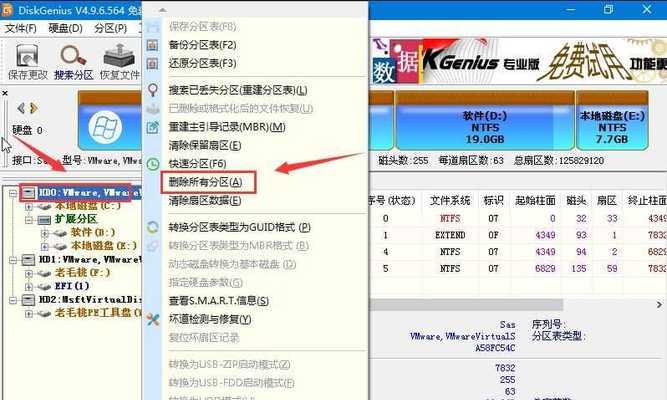667x400 pixels.
Task: Click the Recover Files (恢复文件) toolbar icon
Action: 120,62
